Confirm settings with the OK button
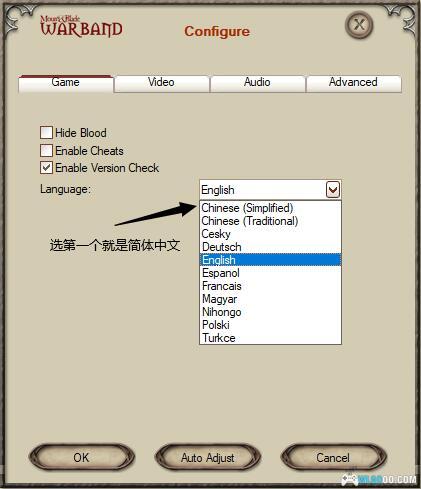The height and width of the screenshot is (489, 421). point(82,457)
